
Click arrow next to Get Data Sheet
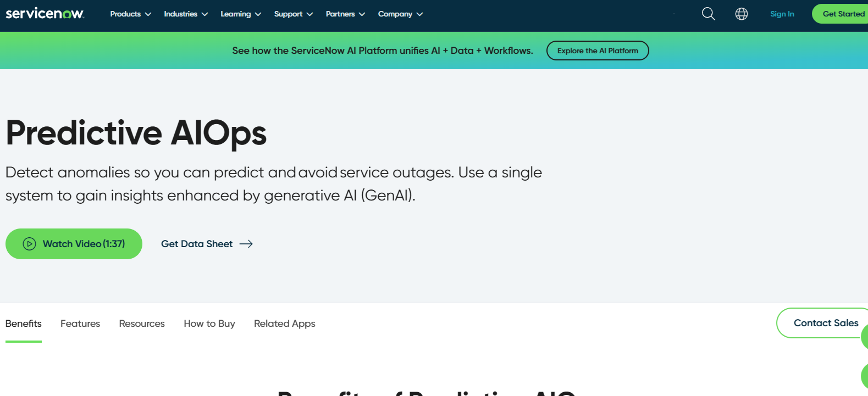point(246,244)
